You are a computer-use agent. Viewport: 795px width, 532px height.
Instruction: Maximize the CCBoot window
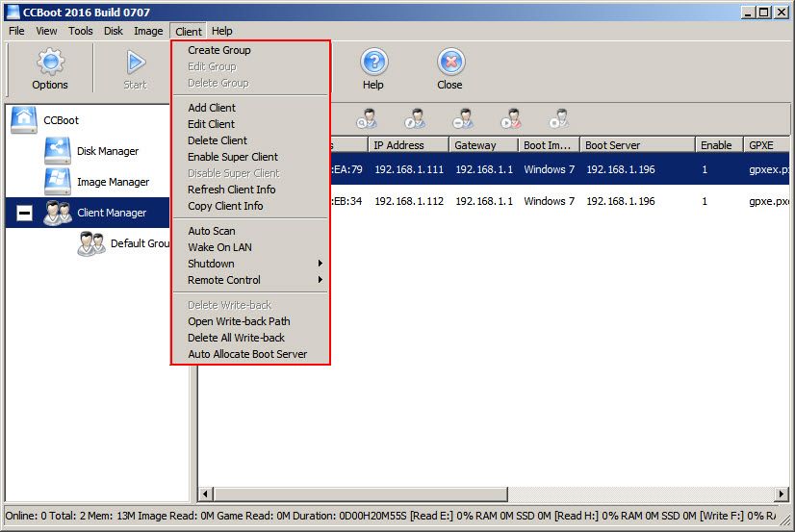pyautogui.click(x=763, y=13)
